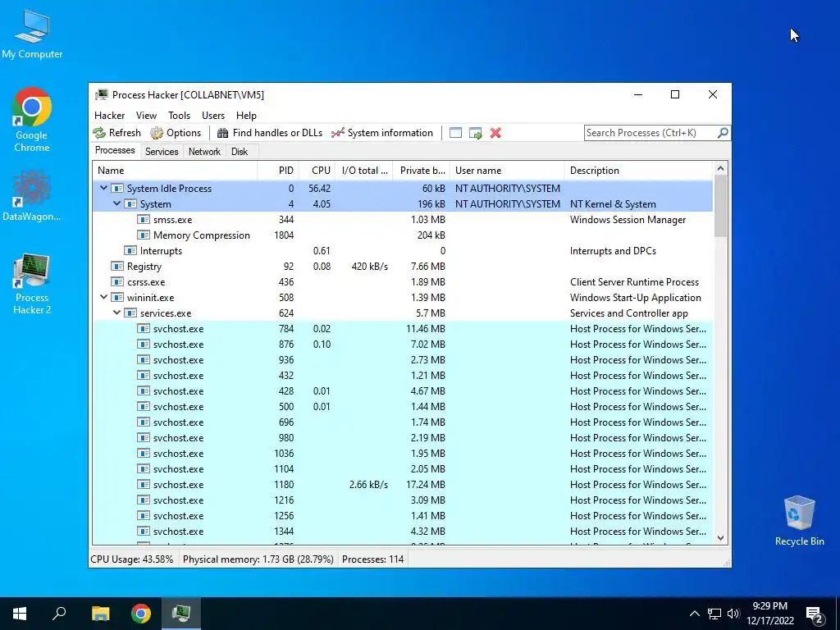840x630 pixels.
Task: Select the Processes tab
Action: click(115, 150)
